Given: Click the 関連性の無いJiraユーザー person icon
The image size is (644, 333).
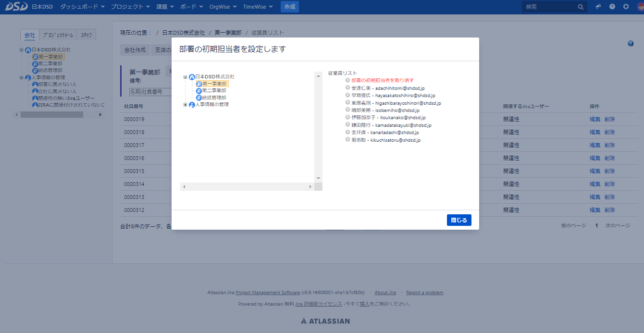Looking at the screenshot, I should (35, 98).
